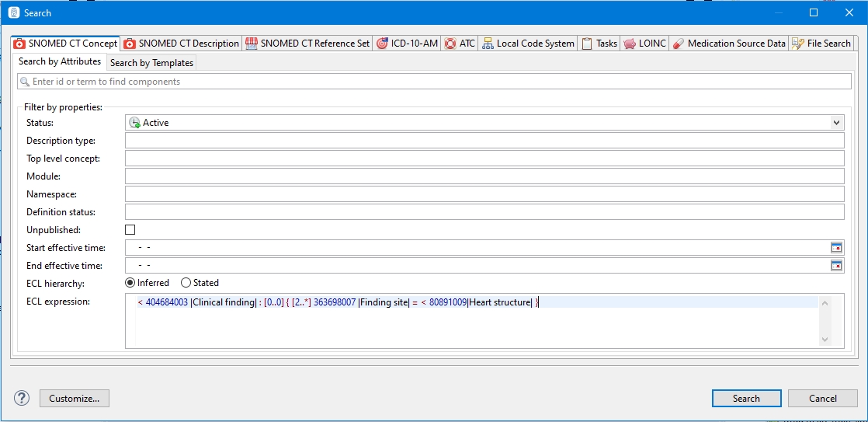Open the ICD-10-AM search tab

(407, 44)
